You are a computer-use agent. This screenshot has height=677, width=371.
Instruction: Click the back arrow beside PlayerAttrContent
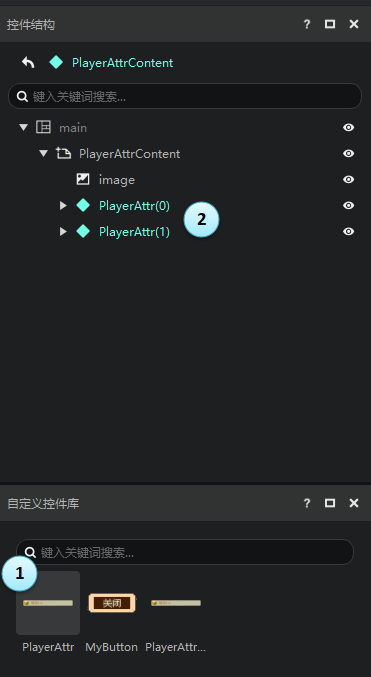(28, 63)
